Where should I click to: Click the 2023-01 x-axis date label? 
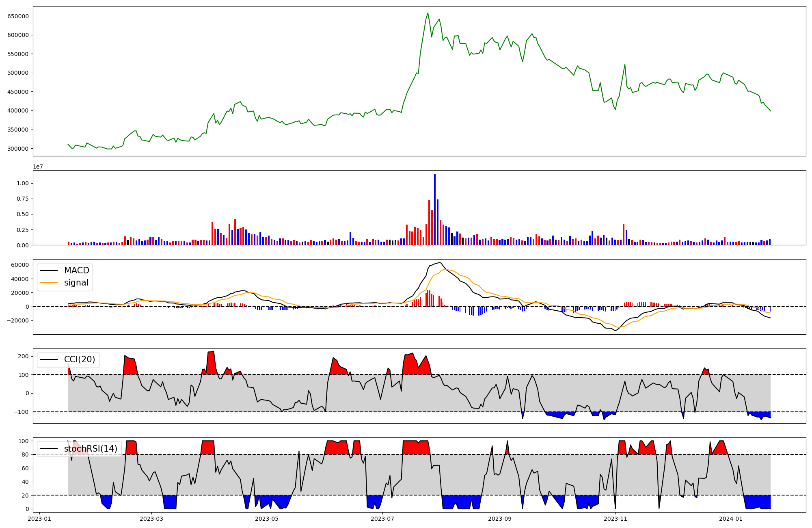point(40,519)
